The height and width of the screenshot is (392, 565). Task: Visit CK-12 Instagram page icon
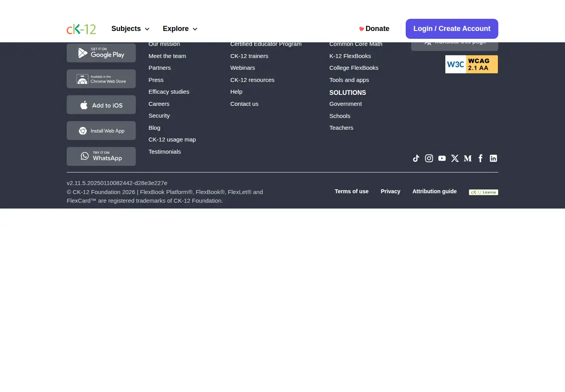click(x=429, y=158)
